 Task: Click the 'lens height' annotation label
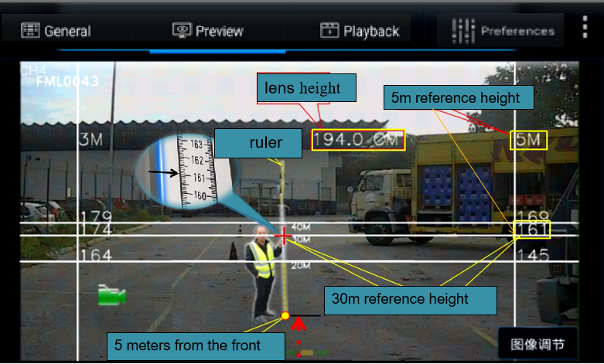(x=306, y=88)
